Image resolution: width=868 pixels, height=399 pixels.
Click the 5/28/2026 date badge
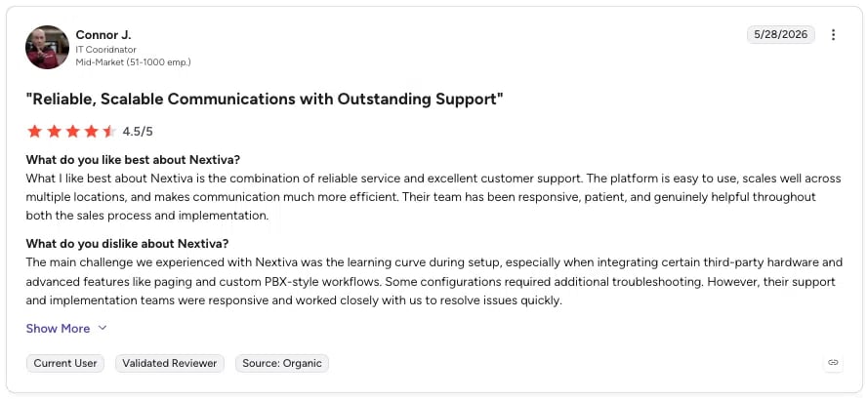pyautogui.click(x=780, y=35)
